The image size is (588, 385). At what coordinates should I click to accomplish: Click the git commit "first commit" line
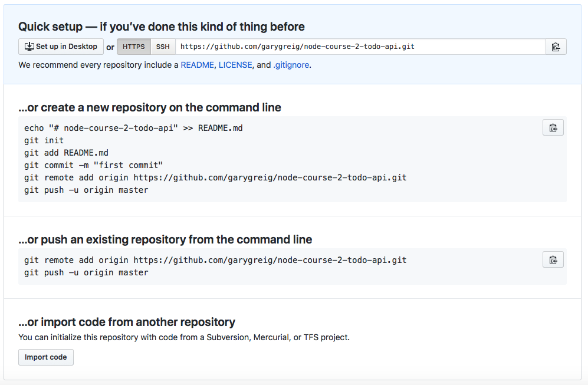(93, 165)
